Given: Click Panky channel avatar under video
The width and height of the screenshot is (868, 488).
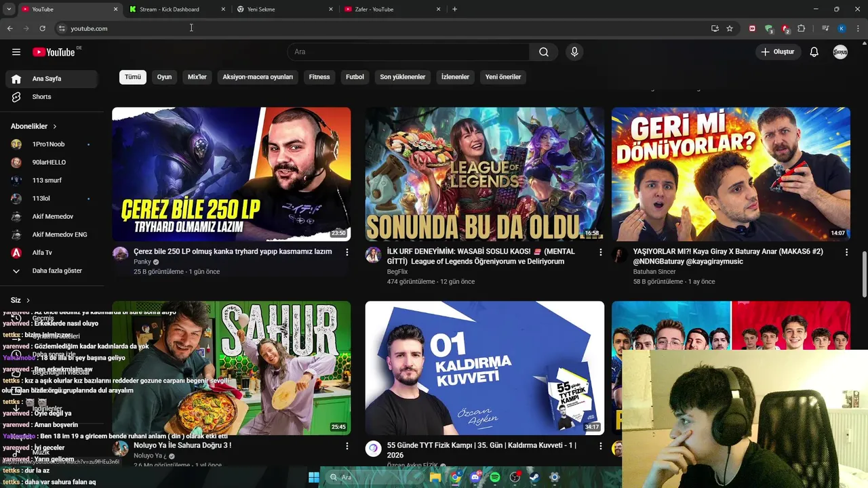Looking at the screenshot, I should pyautogui.click(x=121, y=254).
